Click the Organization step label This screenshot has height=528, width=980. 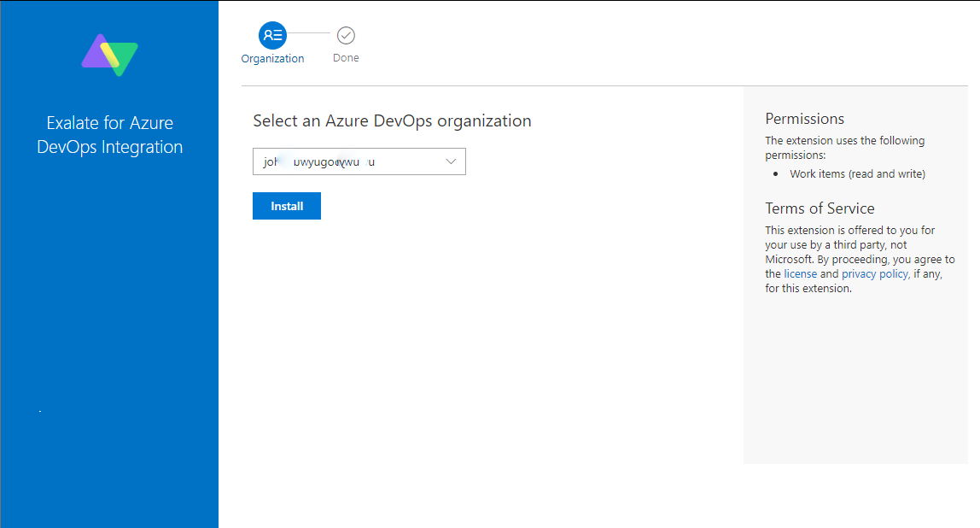pyautogui.click(x=272, y=58)
